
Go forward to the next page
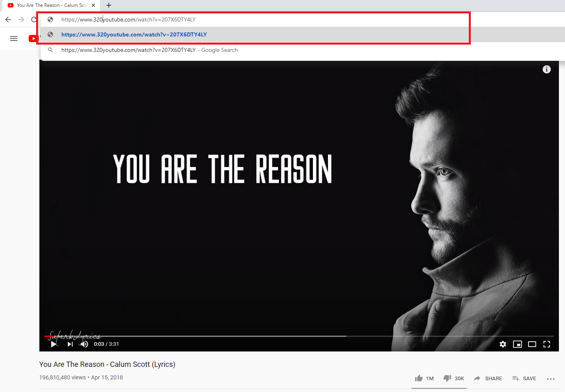(x=21, y=19)
